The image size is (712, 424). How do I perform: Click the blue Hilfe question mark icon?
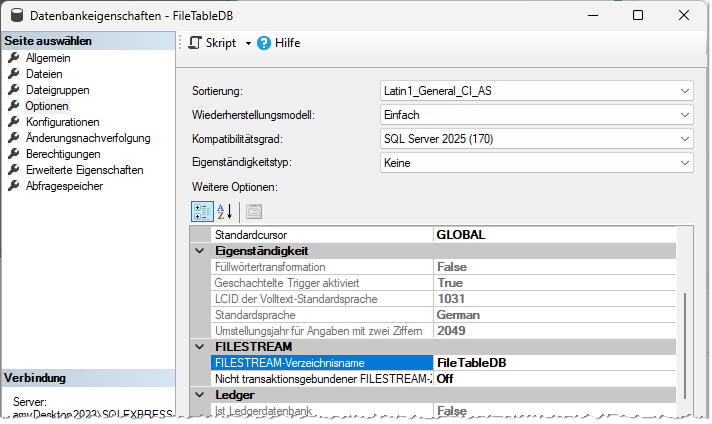coord(264,43)
